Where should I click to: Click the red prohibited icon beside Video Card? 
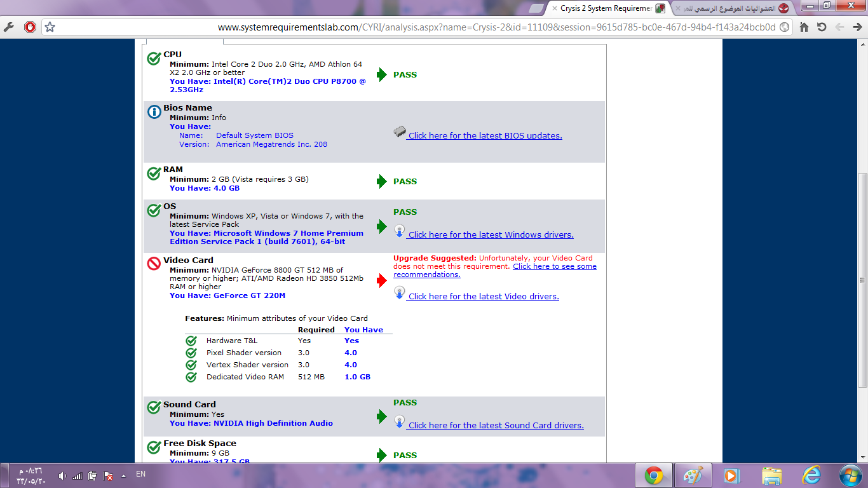(x=154, y=264)
